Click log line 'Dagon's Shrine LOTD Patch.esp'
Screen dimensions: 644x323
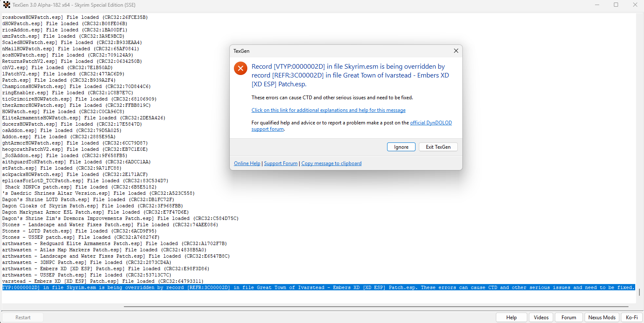tap(88, 199)
